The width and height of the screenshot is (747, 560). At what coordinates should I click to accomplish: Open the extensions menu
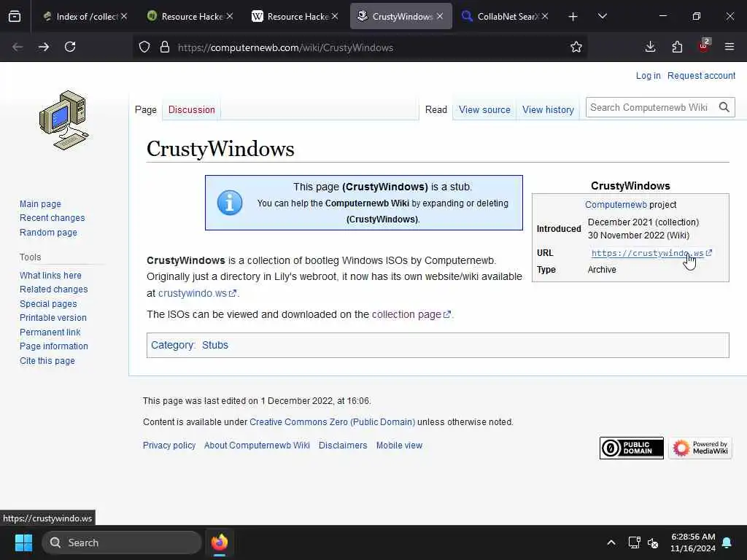677,47
